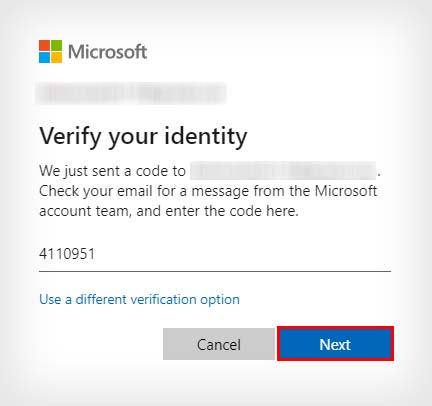The width and height of the screenshot is (432, 406).
Task: Click the red square in Microsoft logo
Action: (x=44, y=45)
